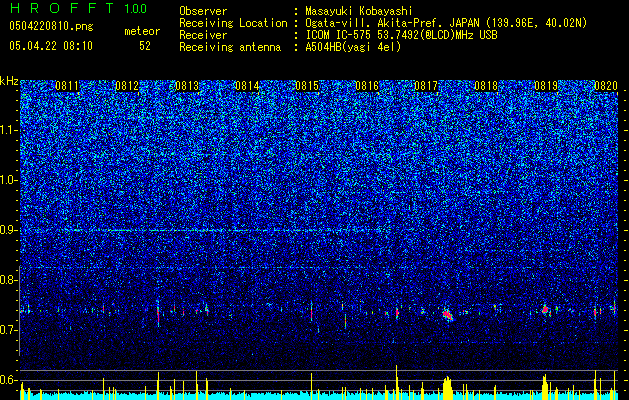Viewport: 629px width, 400px height.
Task: Select the 0819 time label
Action: pos(546,86)
